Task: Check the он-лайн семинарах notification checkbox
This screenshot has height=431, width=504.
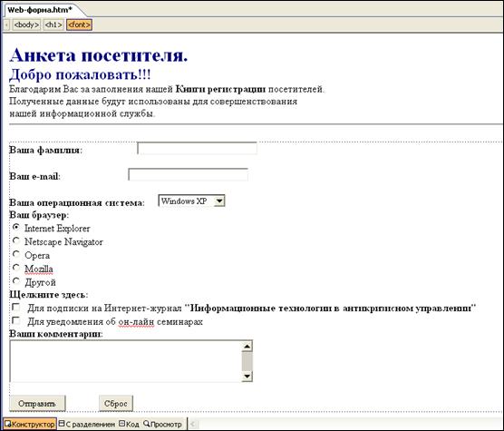Action: pos(15,320)
